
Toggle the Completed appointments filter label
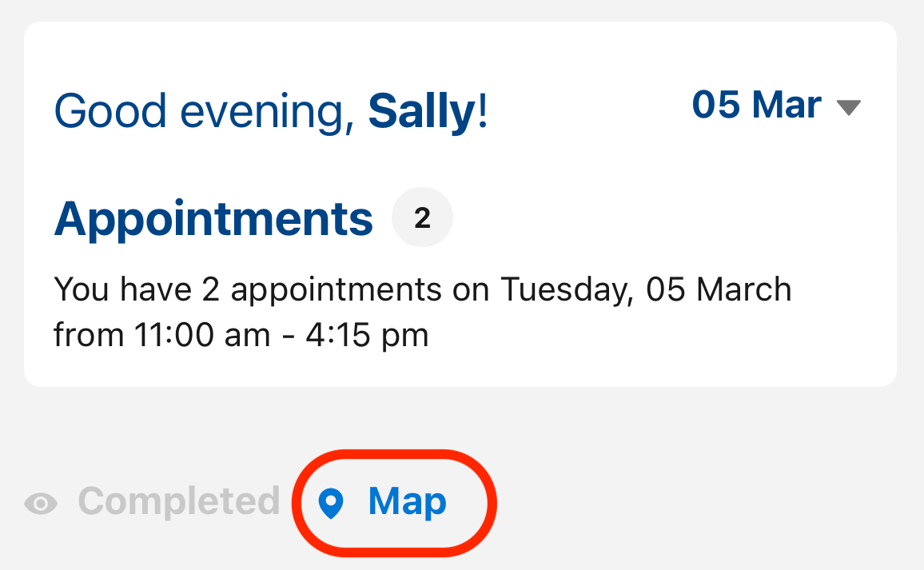point(178,501)
